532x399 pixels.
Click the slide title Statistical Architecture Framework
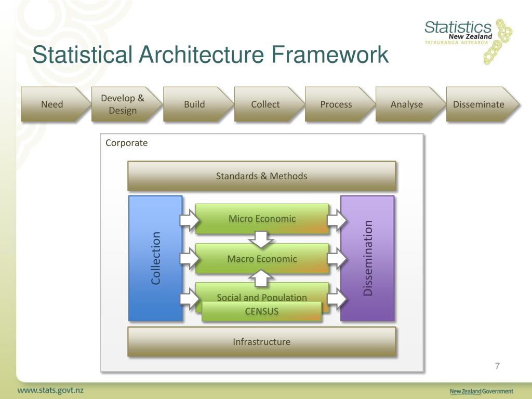[x=210, y=55]
